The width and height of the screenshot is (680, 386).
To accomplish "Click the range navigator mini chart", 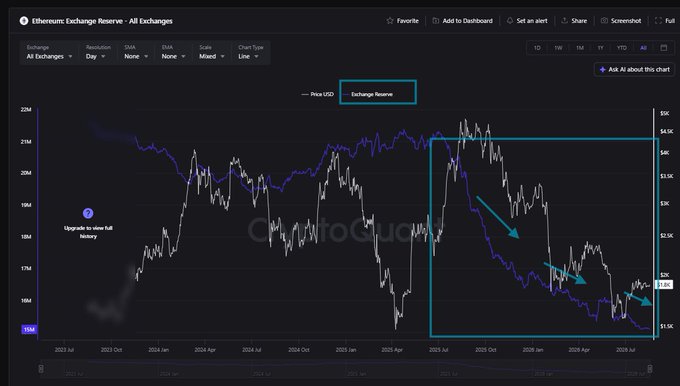I will [x=345, y=369].
